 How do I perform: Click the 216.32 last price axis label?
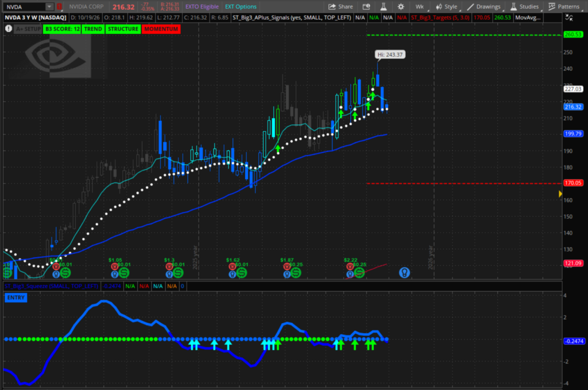[x=573, y=107]
